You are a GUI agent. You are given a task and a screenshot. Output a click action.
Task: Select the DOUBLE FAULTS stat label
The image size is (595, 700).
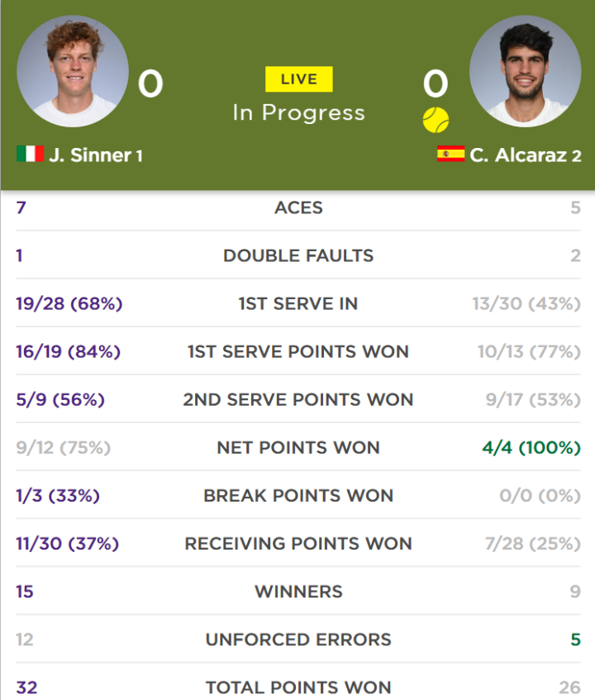pyautogui.click(x=298, y=256)
